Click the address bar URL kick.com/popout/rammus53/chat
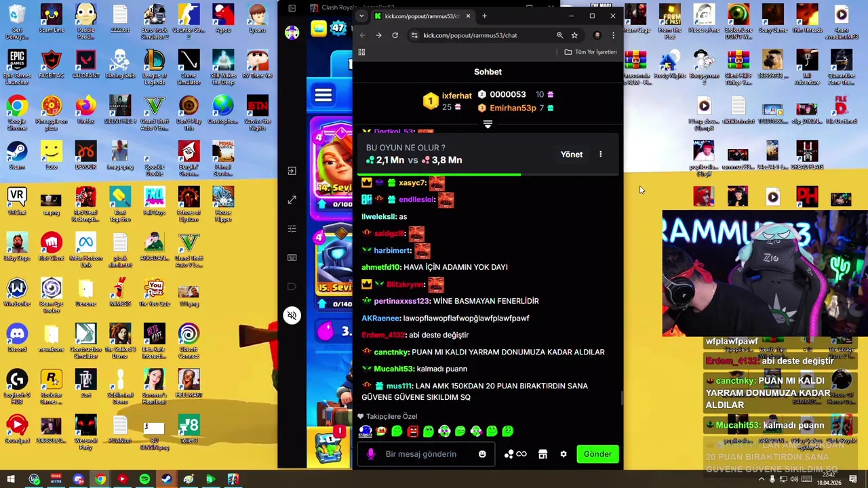 pos(470,35)
